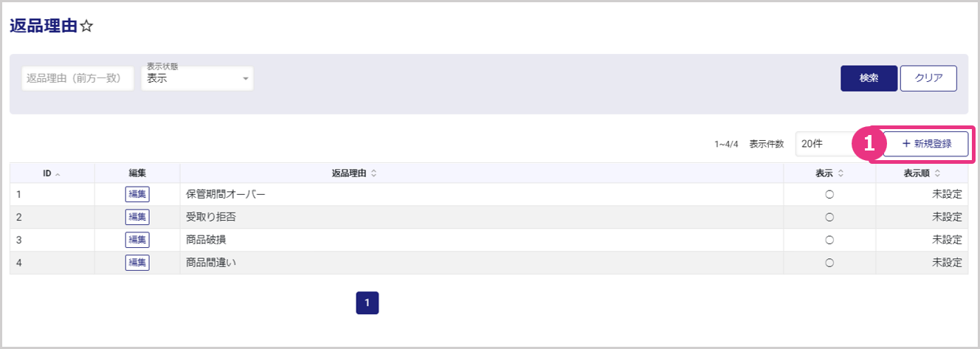Focus the 返品理由（前方一致） search field

point(77,78)
